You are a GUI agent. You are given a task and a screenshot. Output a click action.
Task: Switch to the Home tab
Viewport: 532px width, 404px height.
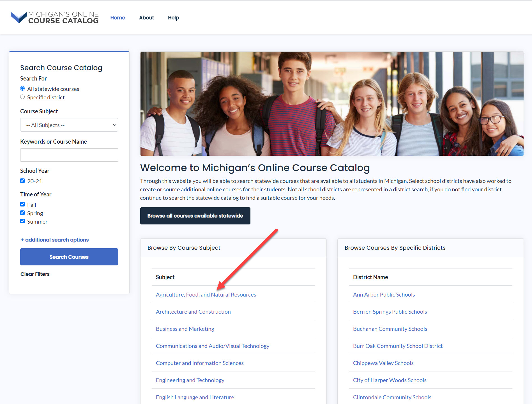[118, 17]
